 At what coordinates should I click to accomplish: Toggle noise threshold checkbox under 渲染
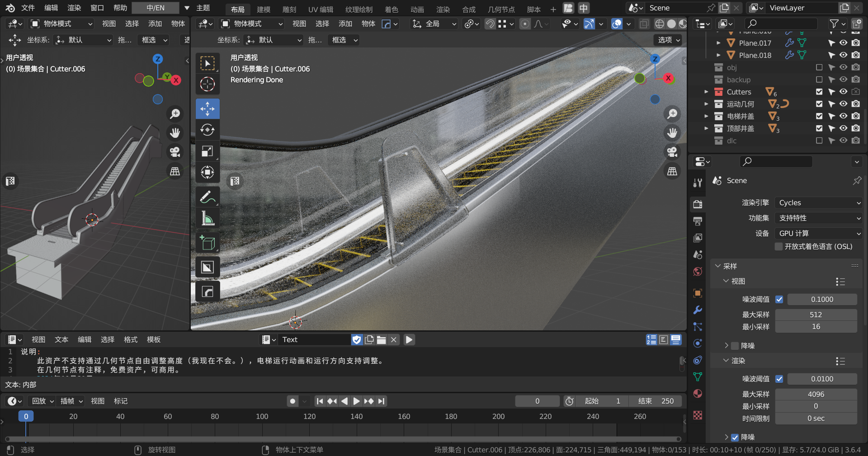(x=779, y=379)
